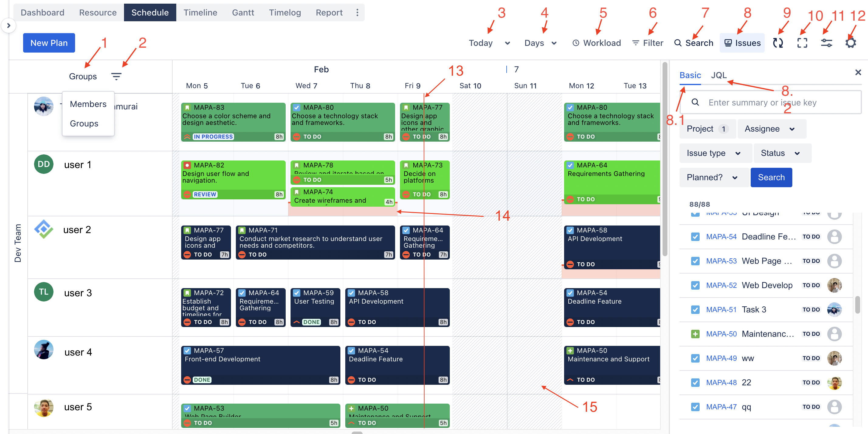Click the refresh/sync icon

[779, 43]
